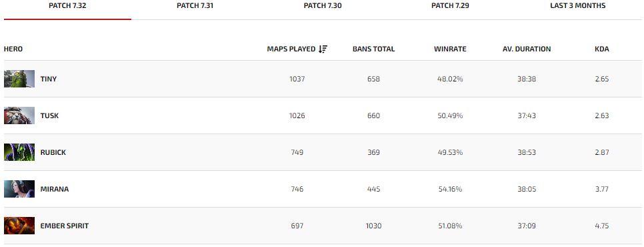Sort by the Bans Total column
The width and height of the screenshot is (644, 247).
[373, 49]
